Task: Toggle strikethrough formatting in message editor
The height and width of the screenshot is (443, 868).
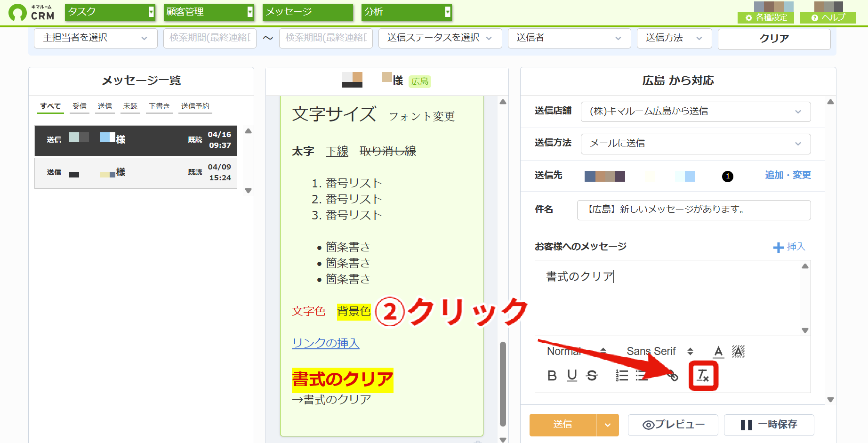Action: coord(592,375)
